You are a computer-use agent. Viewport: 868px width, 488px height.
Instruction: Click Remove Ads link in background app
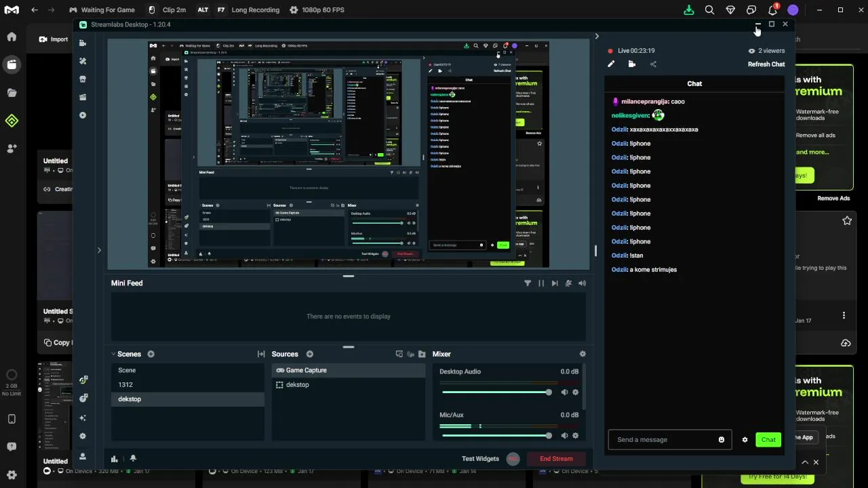click(x=833, y=199)
